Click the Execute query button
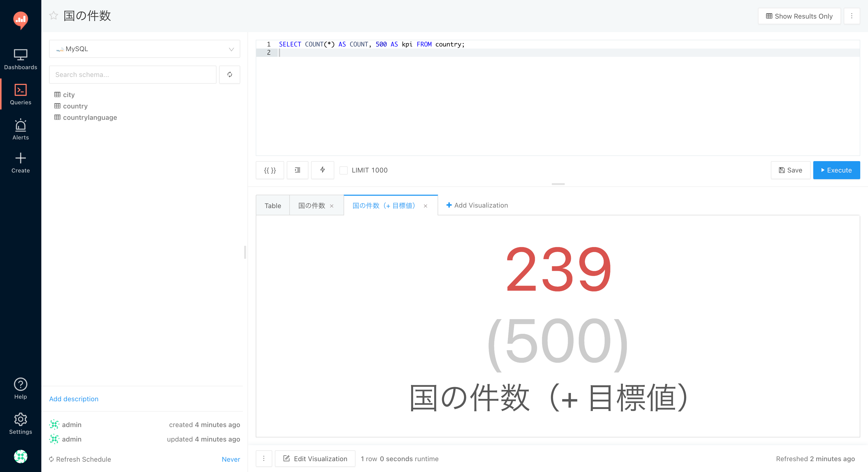Viewport: 868px width, 472px height. (836, 170)
